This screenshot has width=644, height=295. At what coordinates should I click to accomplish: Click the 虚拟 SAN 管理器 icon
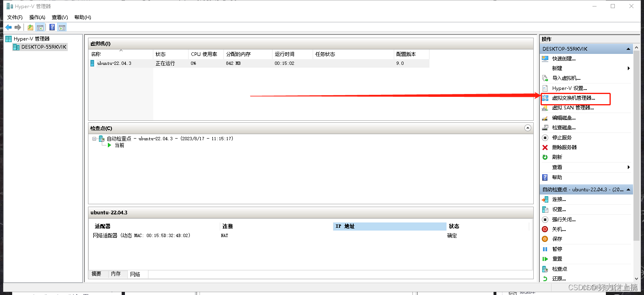click(545, 108)
